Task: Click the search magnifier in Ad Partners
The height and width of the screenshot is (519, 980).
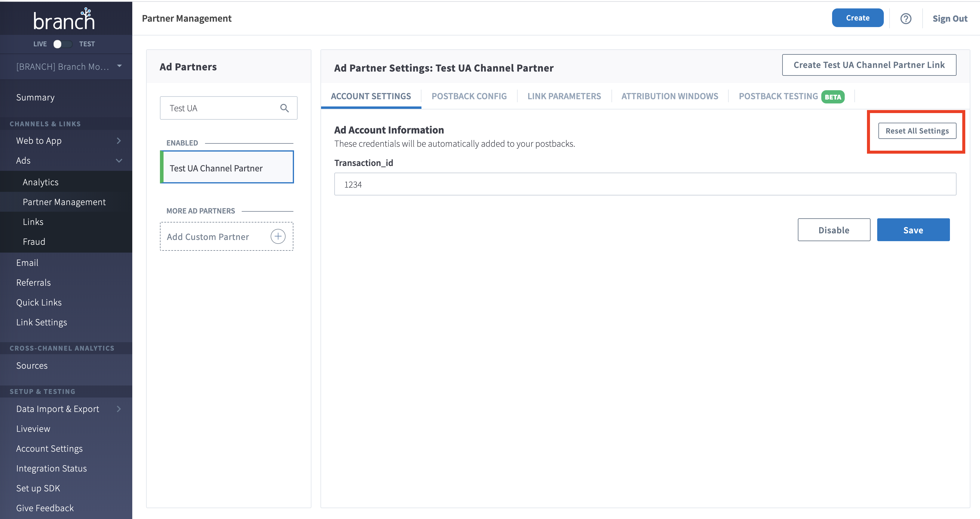Action: coord(284,108)
